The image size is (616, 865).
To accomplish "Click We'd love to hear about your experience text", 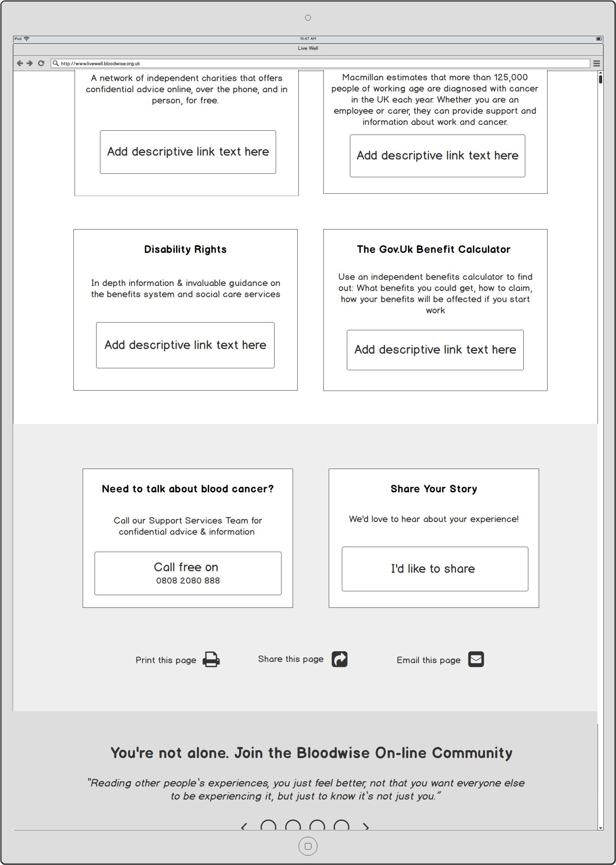I will tap(434, 519).
